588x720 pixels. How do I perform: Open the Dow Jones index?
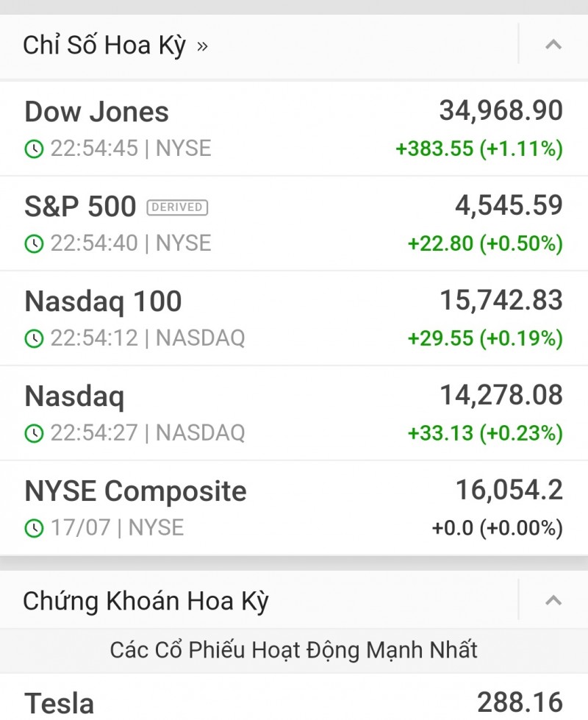point(96,113)
